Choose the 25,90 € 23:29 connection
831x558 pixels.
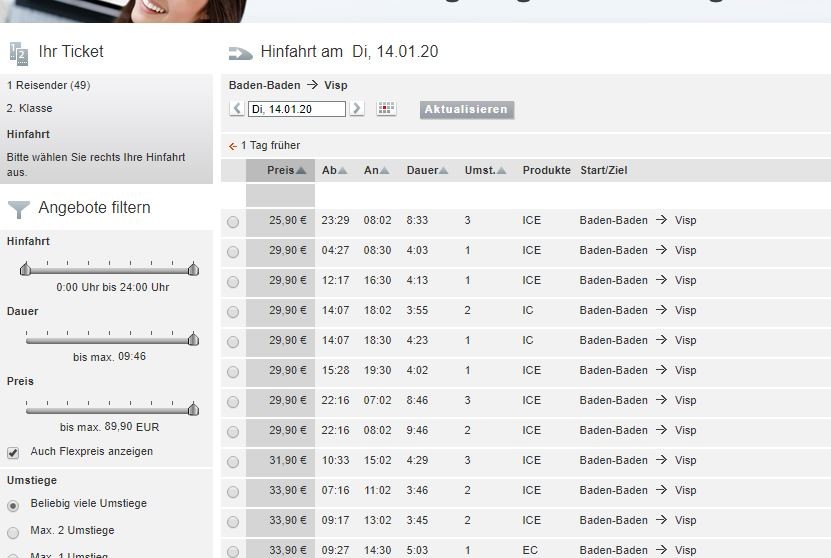pos(233,222)
